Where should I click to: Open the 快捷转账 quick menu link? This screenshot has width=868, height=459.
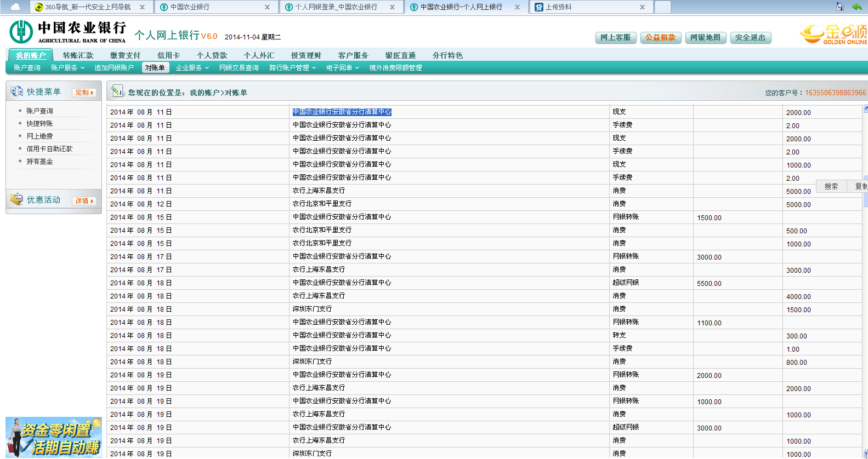click(x=39, y=124)
